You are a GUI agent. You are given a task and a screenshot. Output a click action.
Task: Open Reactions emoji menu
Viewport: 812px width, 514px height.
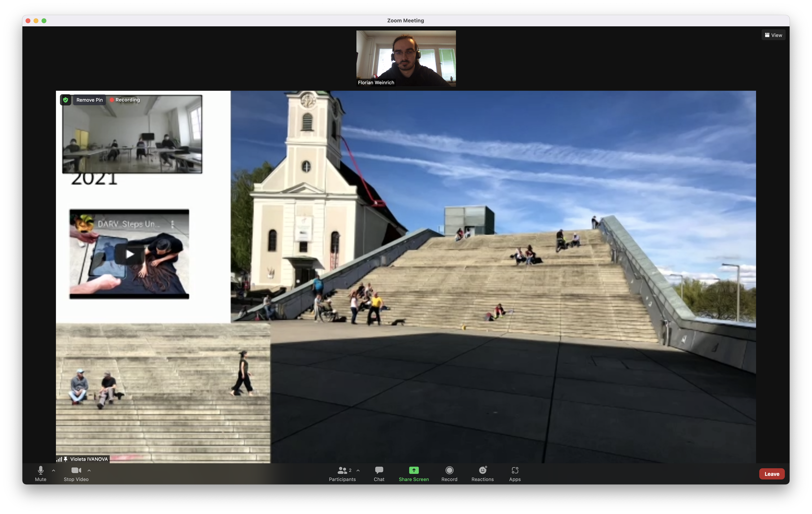(482, 473)
